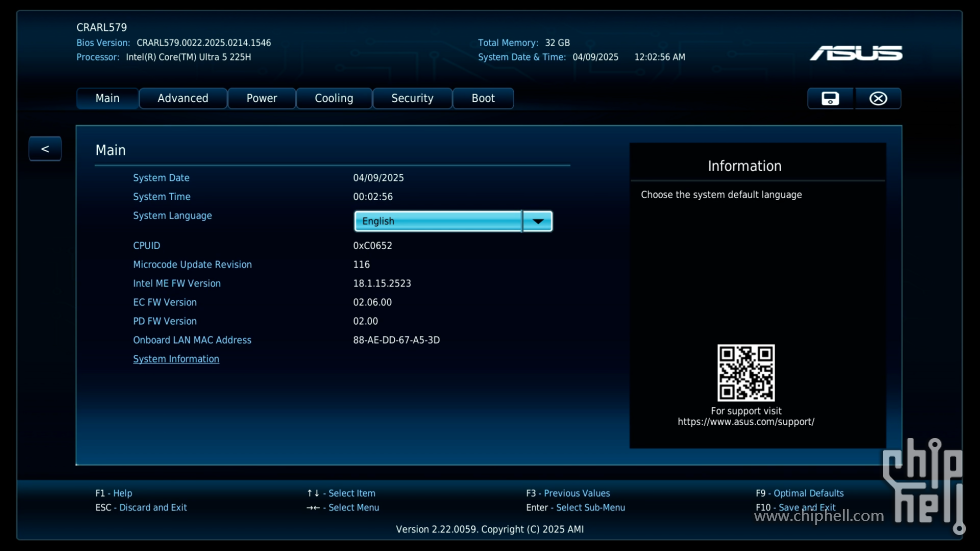This screenshot has height=551, width=980.
Task: Click the CRARL579 model name
Action: pyautogui.click(x=102, y=27)
